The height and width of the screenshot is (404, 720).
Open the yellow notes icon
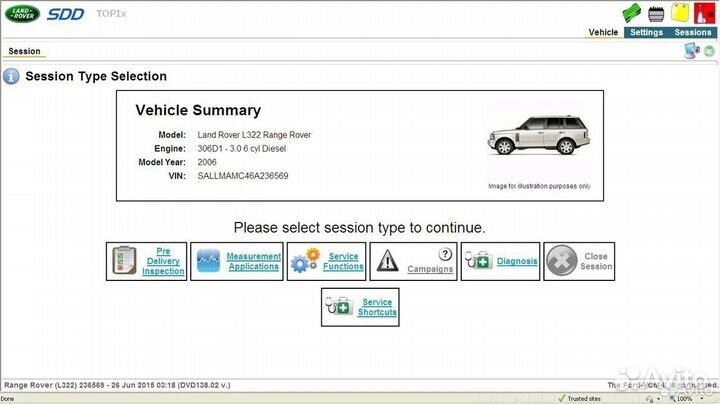[x=679, y=13]
